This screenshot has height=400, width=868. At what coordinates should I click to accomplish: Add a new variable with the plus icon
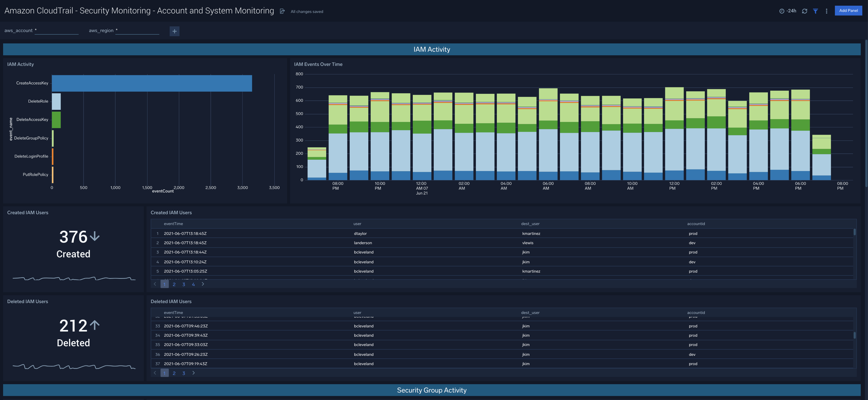click(x=175, y=31)
